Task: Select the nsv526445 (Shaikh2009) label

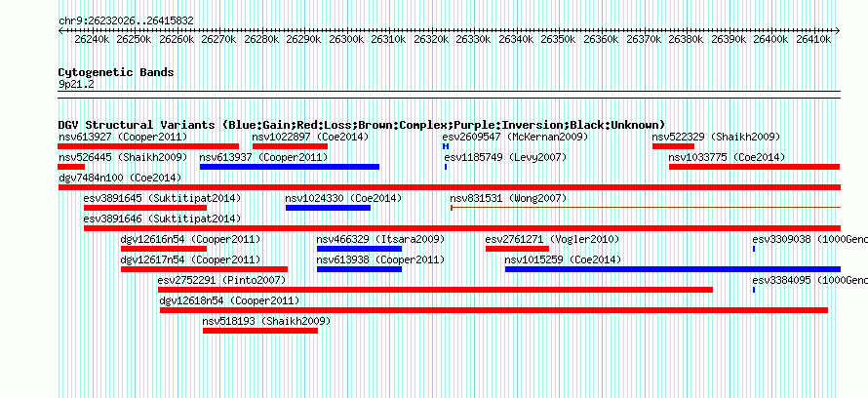Action: (123, 157)
